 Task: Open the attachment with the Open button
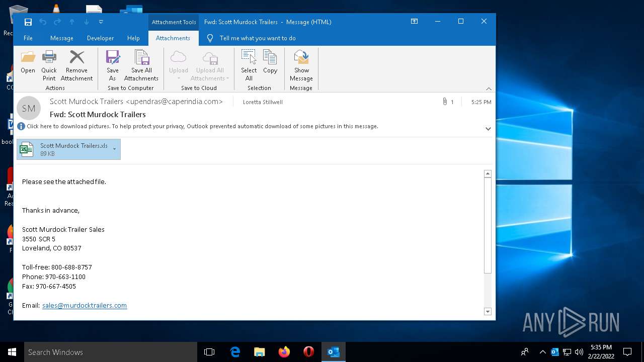[28, 62]
